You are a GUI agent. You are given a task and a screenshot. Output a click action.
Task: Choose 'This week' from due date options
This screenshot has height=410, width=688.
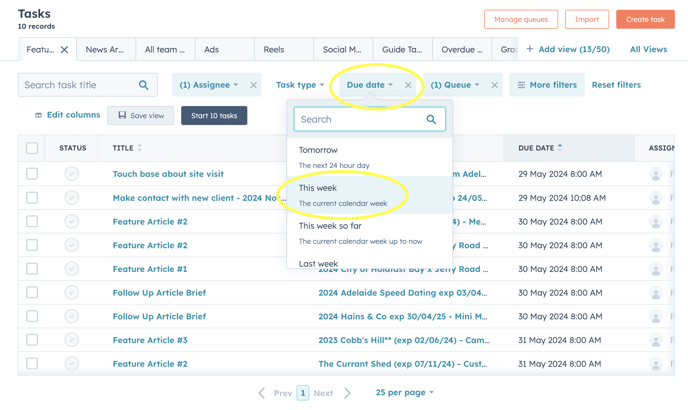318,188
